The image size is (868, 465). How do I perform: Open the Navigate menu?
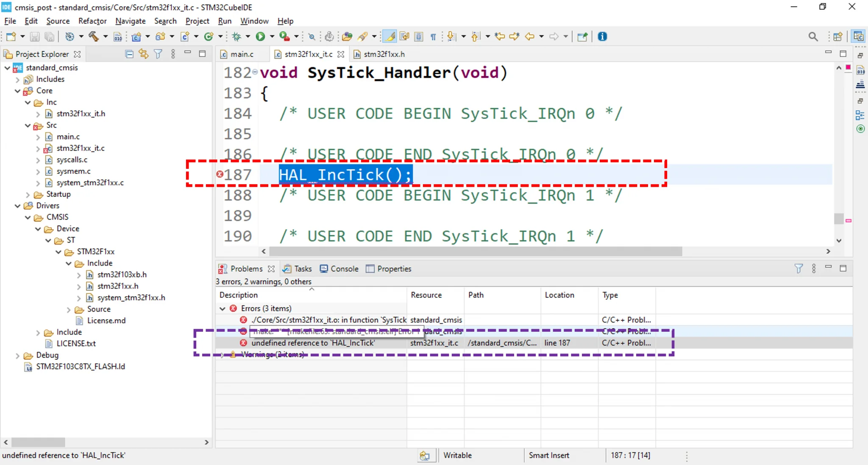pos(130,21)
